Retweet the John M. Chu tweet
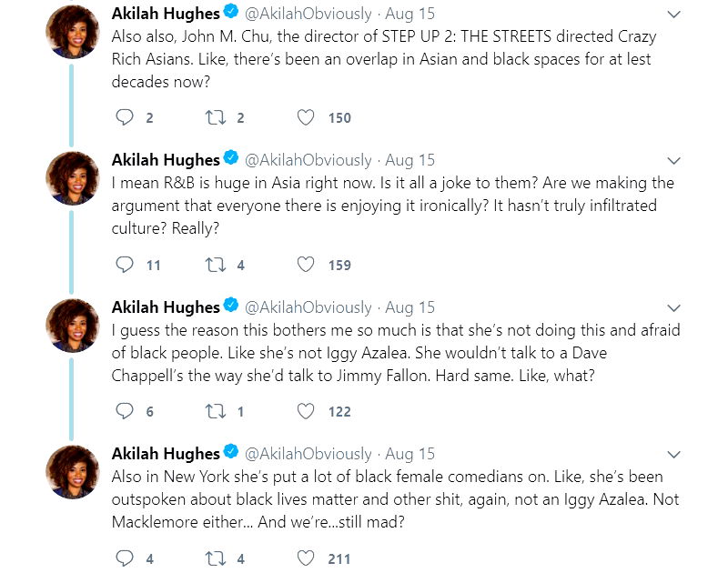The image size is (728, 573). pyautogui.click(x=213, y=117)
